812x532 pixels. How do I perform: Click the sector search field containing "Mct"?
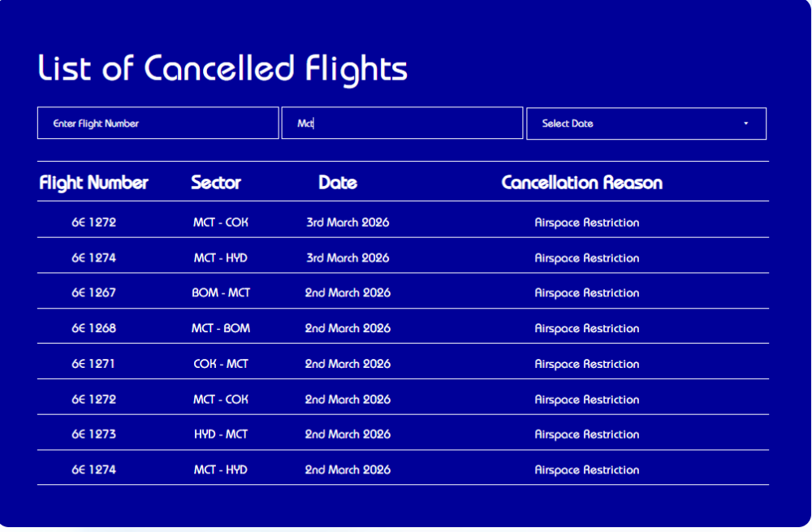click(x=402, y=123)
